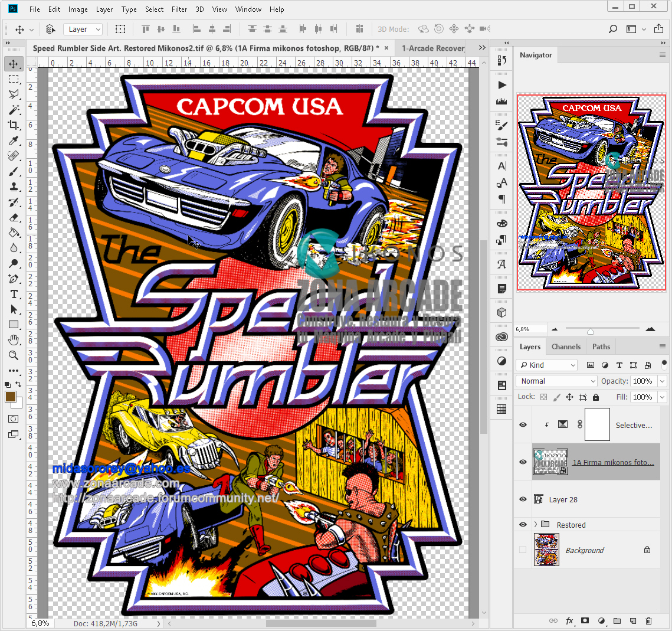Switch to the Channels tab
This screenshot has height=631, width=672.
566,347
